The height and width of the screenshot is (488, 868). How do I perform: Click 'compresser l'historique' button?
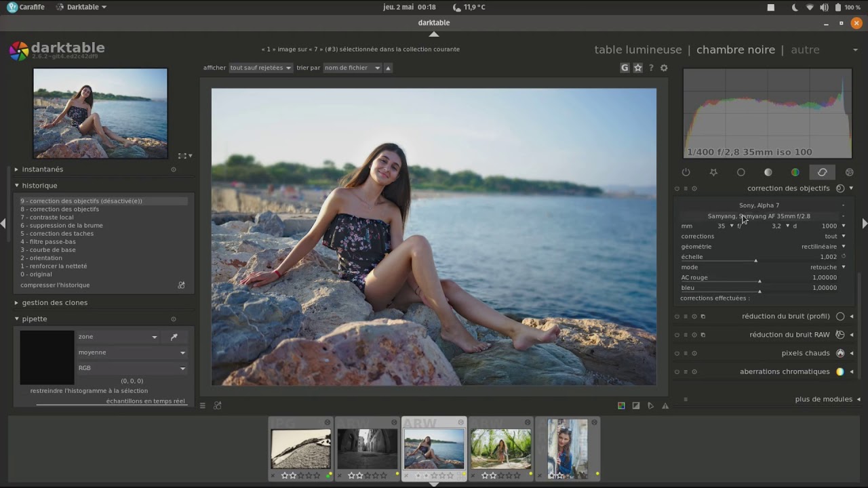(x=55, y=285)
